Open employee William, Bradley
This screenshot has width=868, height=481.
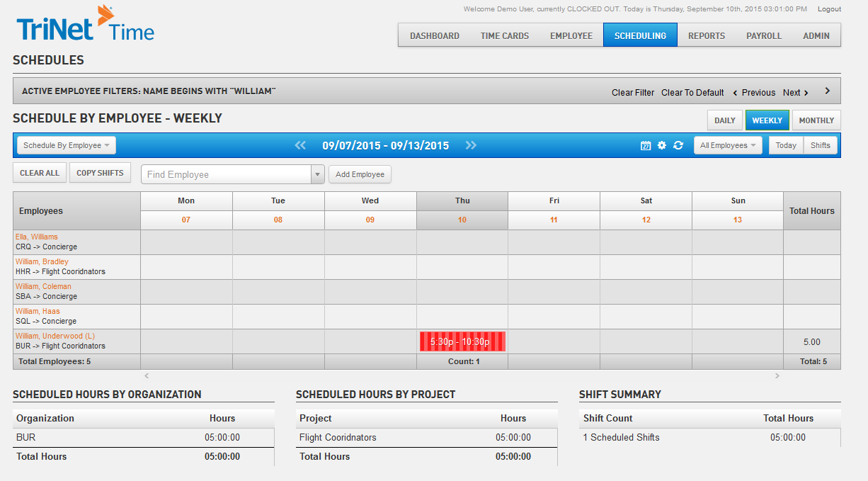[42, 261]
